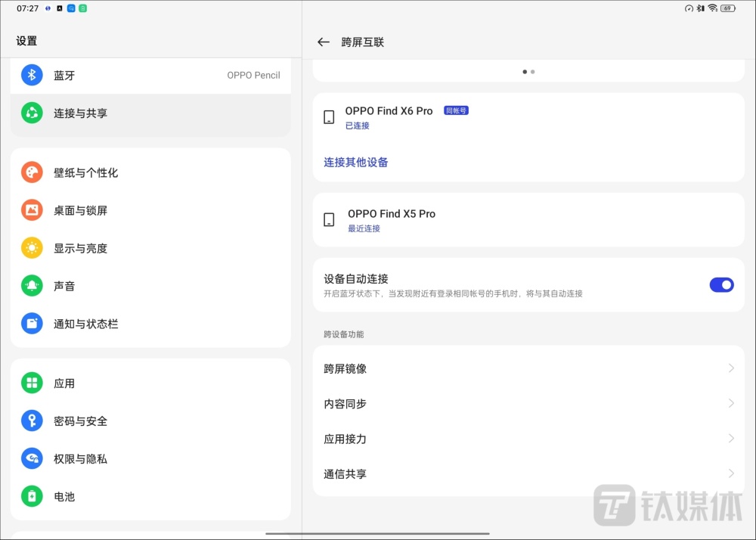Tap the Bluetooth status icon in top bar
The image size is (756, 540).
700,8
